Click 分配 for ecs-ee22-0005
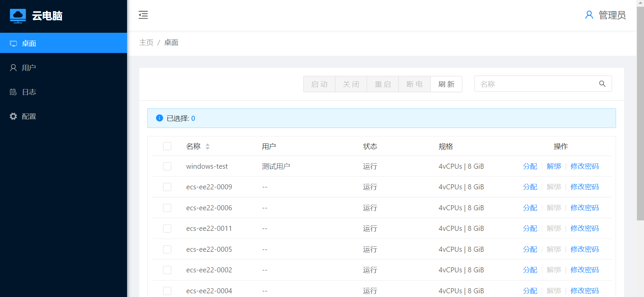644x297 pixels. point(530,249)
